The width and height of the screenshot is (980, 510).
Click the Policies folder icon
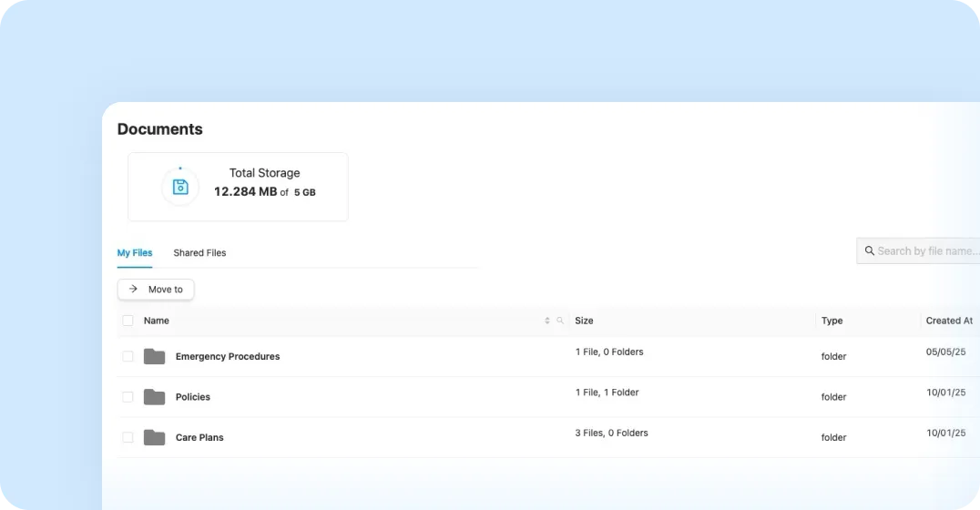pyautogui.click(x=154, y=397)
